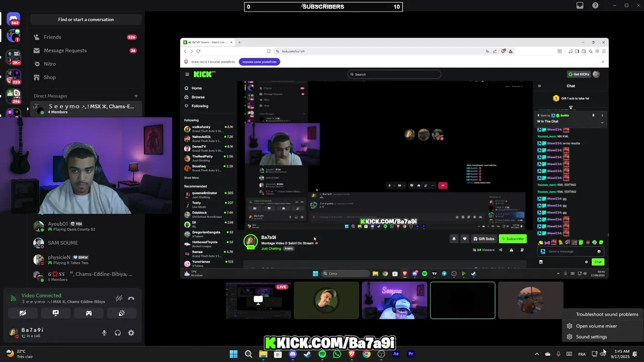Expand the pinned message in chat
Screen dimensions: 644x362
(602, 122)
